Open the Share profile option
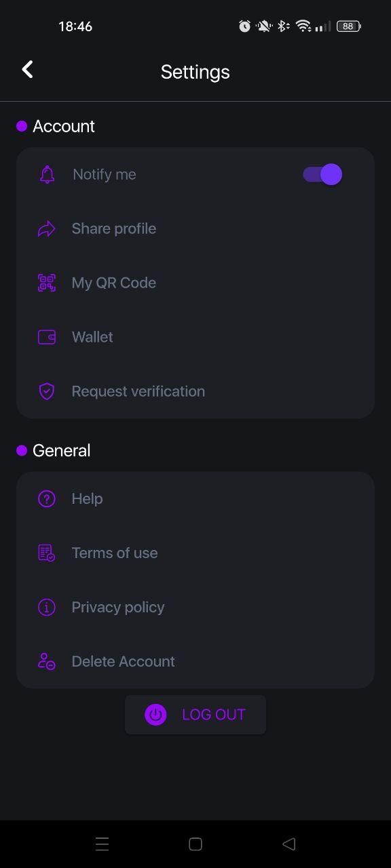This screenshot has width=391, height=868. [x=195, y=229]
